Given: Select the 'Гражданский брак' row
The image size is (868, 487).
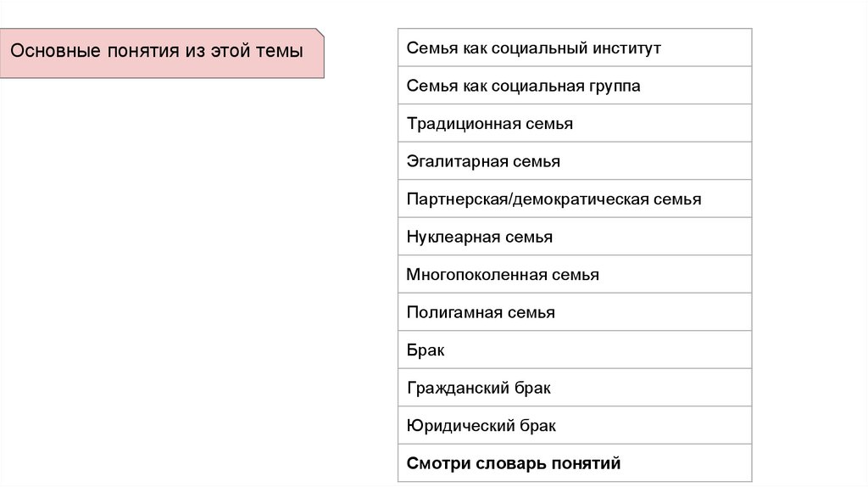Looking at the screenshot, I should pyautogui.click(x=574, y=388).
